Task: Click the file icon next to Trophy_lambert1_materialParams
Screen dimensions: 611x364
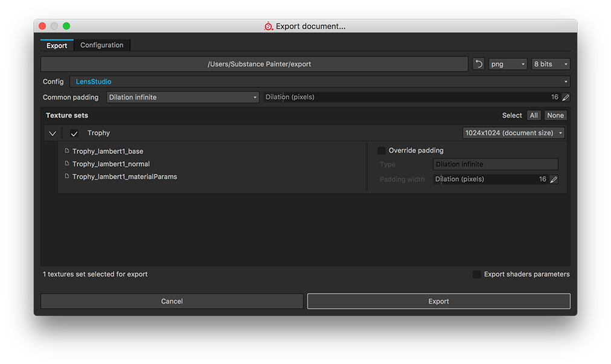Action: point(67,176)
